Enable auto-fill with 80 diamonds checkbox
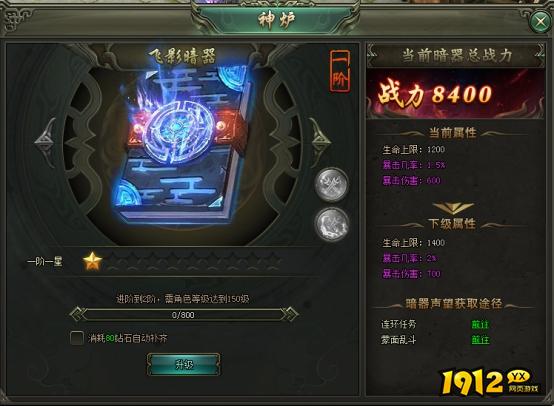Screen dimensions: 554x407 coord(76,338)
